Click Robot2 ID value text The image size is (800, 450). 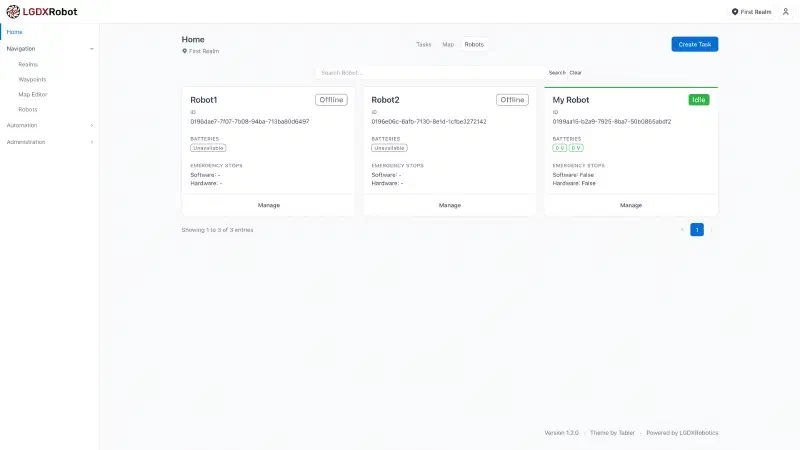(429, 121)
